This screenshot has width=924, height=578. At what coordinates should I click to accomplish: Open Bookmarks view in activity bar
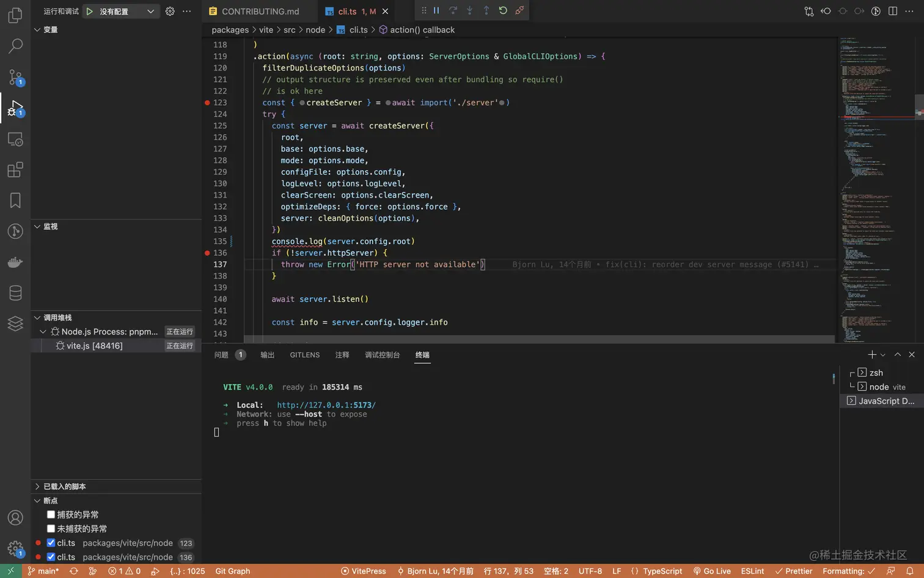(15, 200)
